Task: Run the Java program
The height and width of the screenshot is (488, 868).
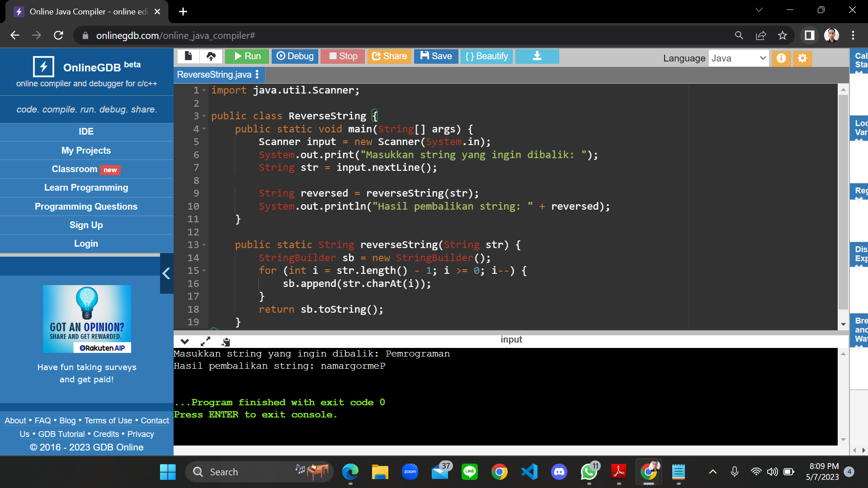Action: pos(246,56)
